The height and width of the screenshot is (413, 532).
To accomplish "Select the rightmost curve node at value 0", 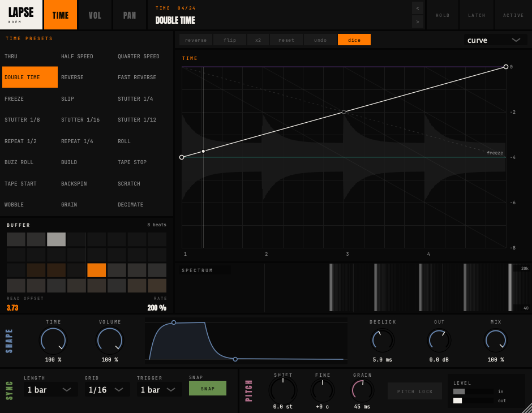I will pos(505,67).
